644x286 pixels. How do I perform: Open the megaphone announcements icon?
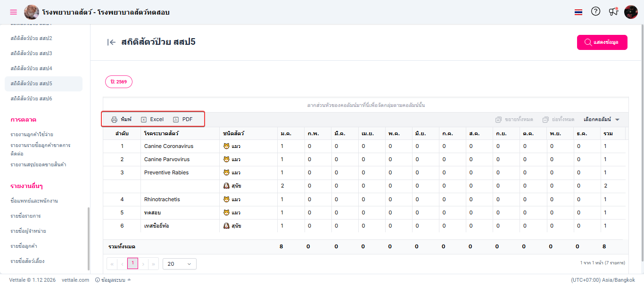(x=613, y=12)
